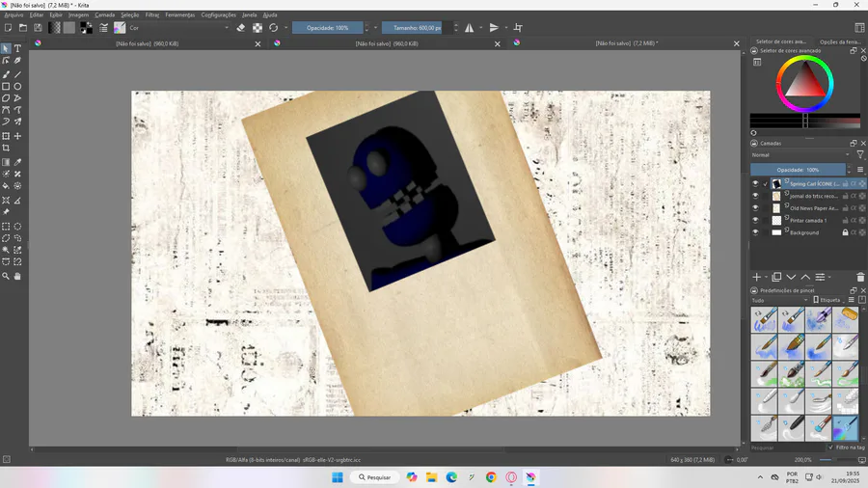Move the layer down arrow
The height and width of the screenshot is (488, 868).
791,277
